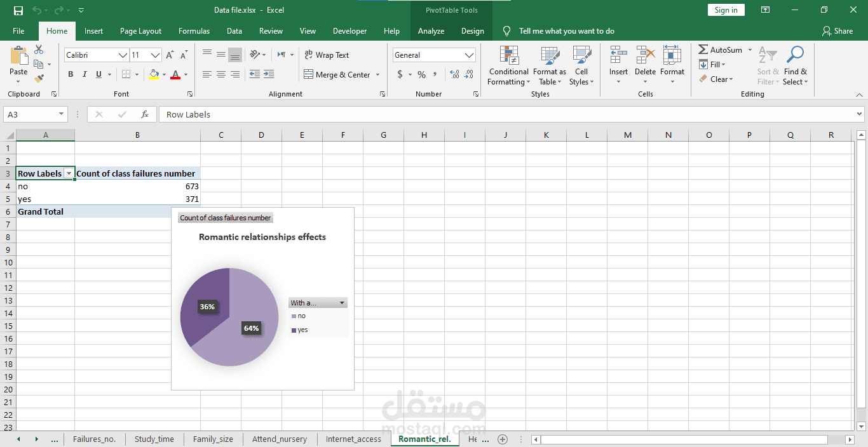The image size is (868, 447).
Task: Open the Row Labels filter dropdown
Action: pyautogui.click(x=69, y=173)
